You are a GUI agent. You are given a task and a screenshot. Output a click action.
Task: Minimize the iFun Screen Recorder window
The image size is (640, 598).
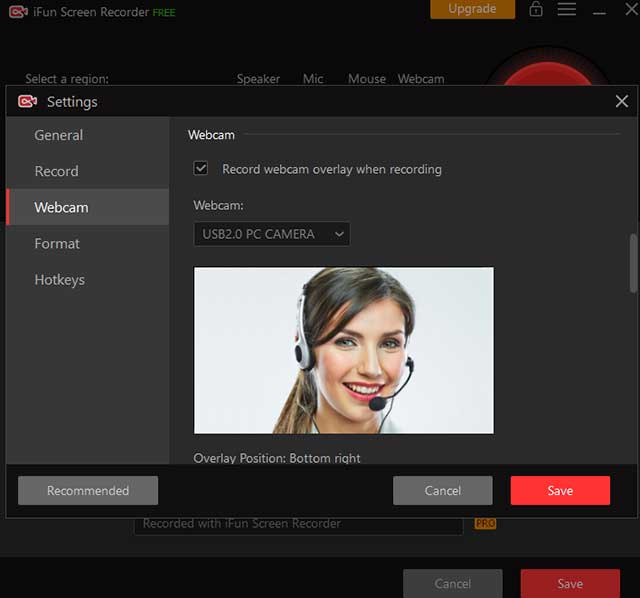pos(599,10)
